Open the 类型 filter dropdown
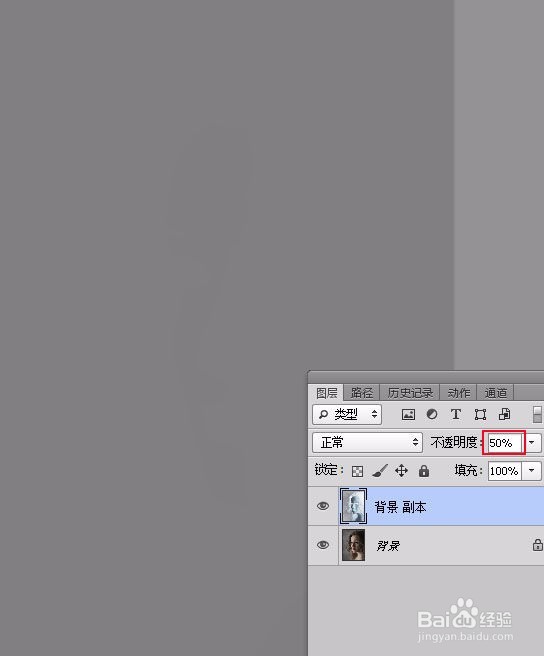The image size is (544, 656). point(347,414)
